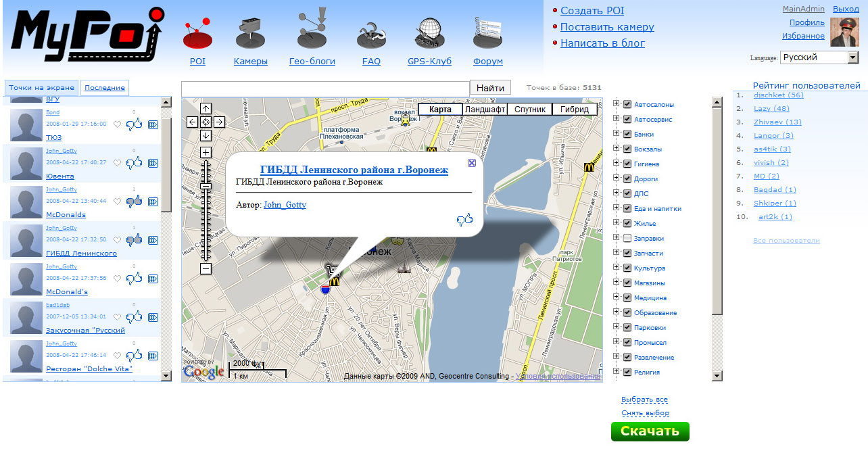Viewport: 868px width, 453px height.
Task: Open the Гео-блоги icon
Action: (x=312, y=27)
